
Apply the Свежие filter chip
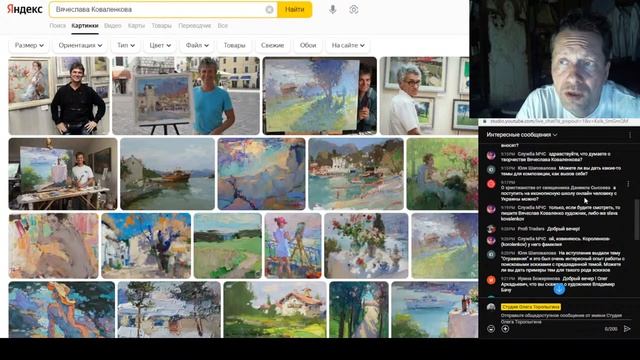pos(272,45)
